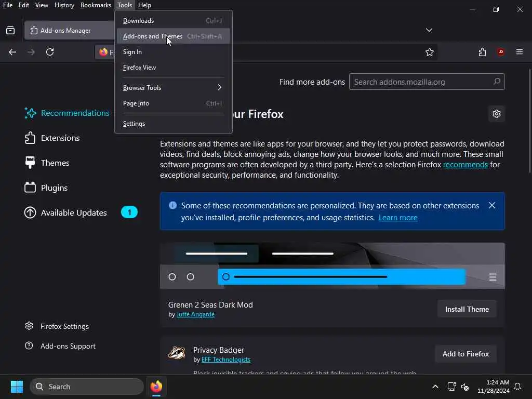Open the EFF Technologists author link
This screenshot has width=532, height=399.
point(225,360)
